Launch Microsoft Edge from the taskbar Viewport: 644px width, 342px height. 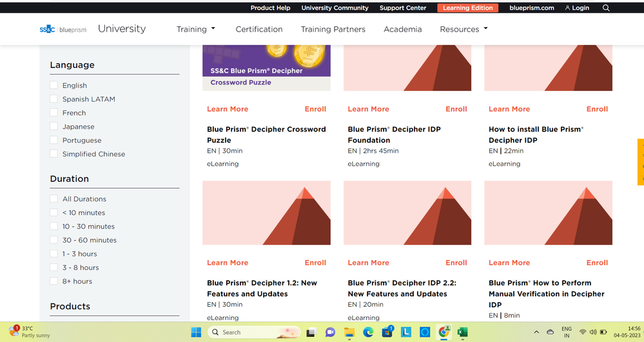[368, 332]
